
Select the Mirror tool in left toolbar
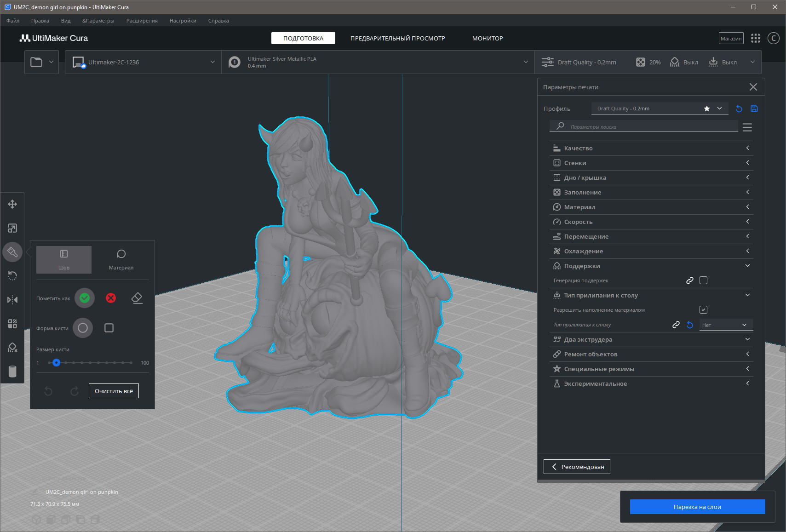tap(12, 300)
